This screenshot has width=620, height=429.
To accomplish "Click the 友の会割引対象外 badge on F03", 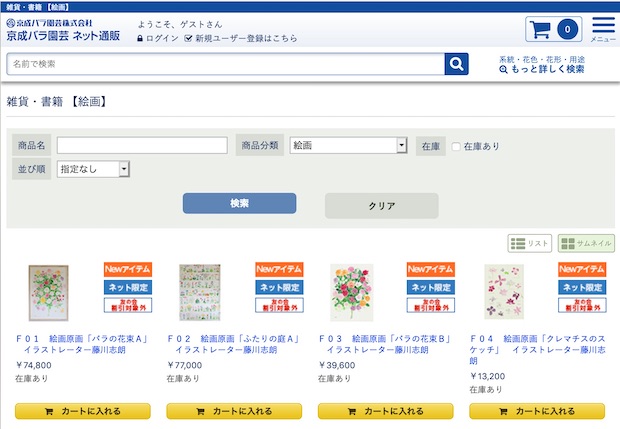I will (431, 305).
